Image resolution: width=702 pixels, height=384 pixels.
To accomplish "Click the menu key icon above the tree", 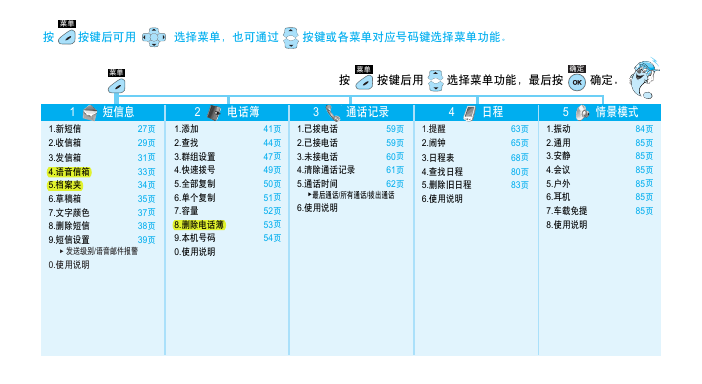I will [x=116, y=85].
